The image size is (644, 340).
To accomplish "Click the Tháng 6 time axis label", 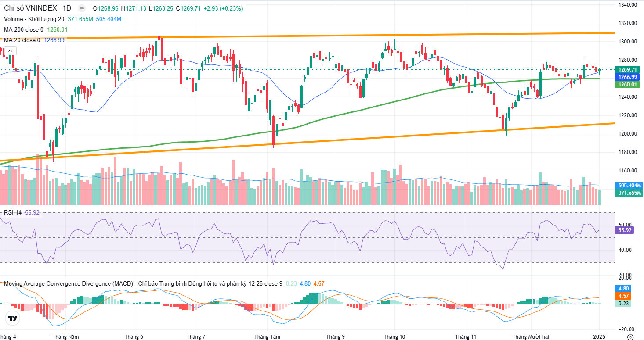I will [134, 337].
